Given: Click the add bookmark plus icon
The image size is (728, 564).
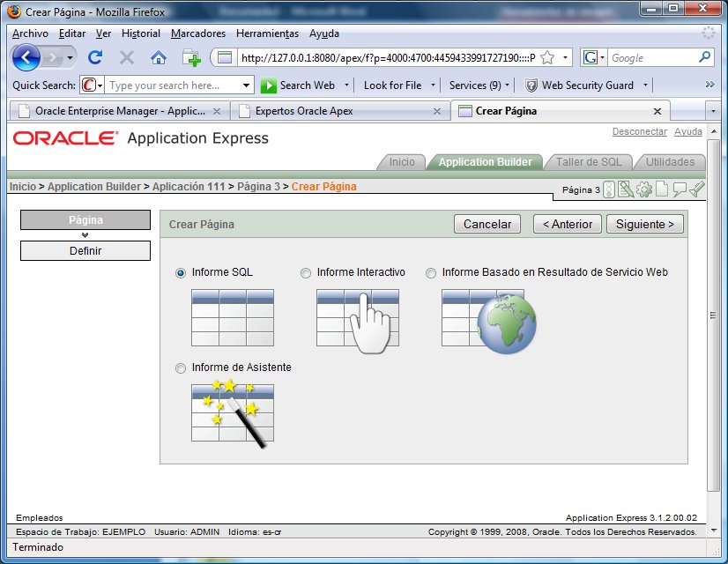Looking at the screenshot, I should 192,57.
